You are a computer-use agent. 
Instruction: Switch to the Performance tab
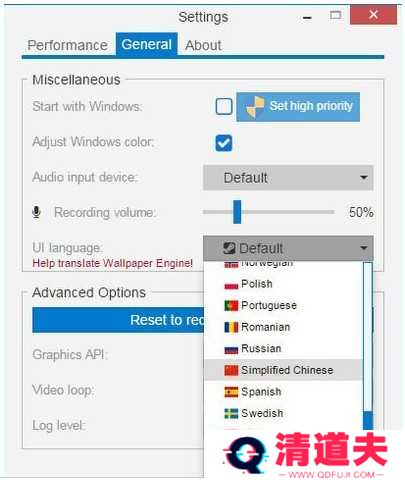pyautogui.click(x=67, y=45)
